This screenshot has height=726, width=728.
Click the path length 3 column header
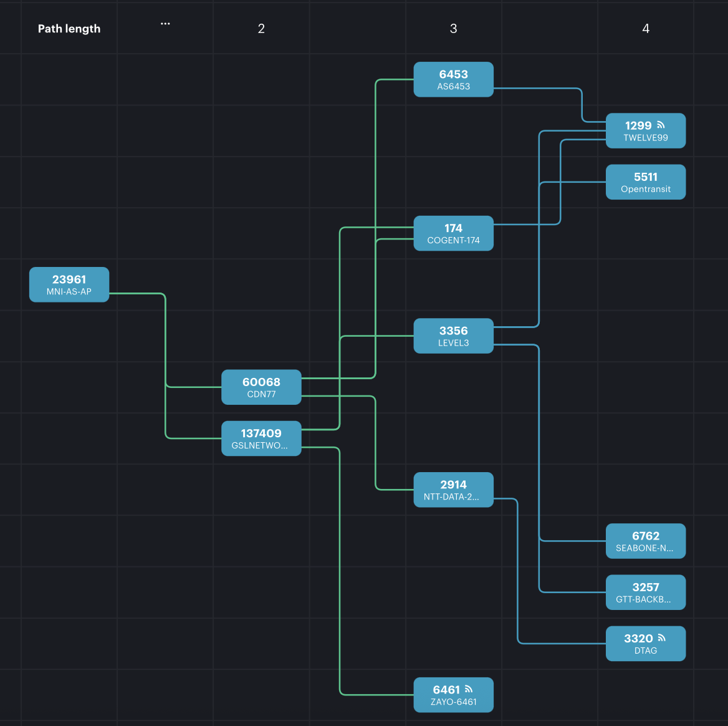[x=453, y=29]
